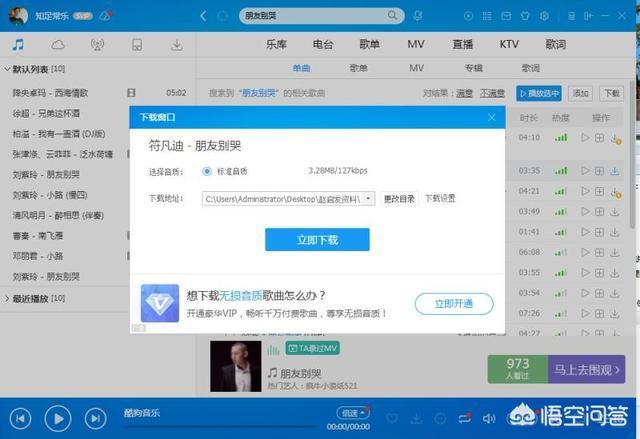Download the song with duration 07:26

click(x=615, y=313)
